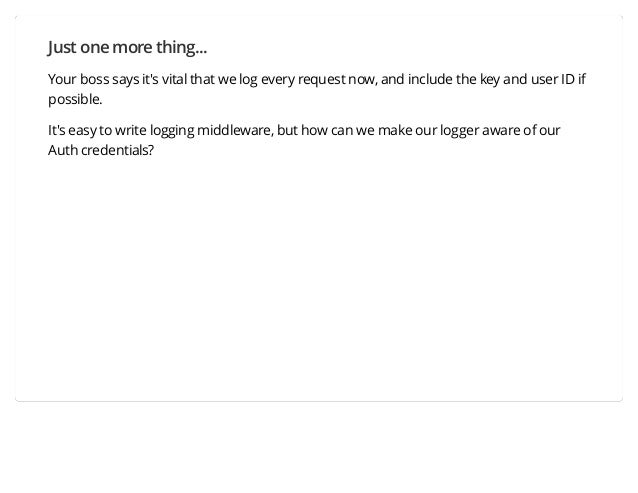Click the word 'include' in first paragraph
The height and width of the screenshot is (493, 638).
[430, 79]
